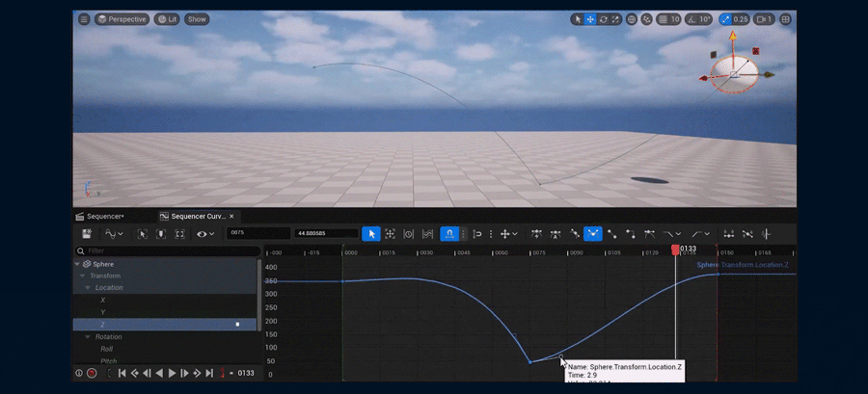Focus the curve Filter search field
This screenshot has width=868, height=394.
click(168, 250)
